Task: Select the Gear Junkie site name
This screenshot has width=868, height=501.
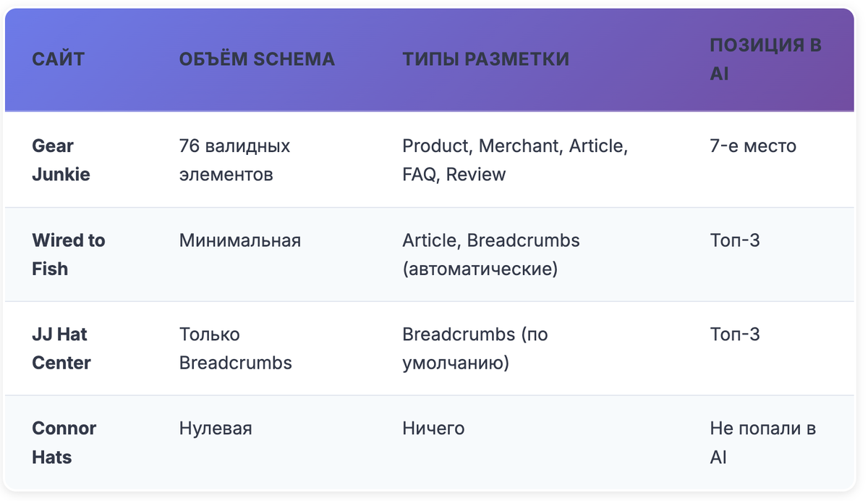Action: [x=61, y=160]
